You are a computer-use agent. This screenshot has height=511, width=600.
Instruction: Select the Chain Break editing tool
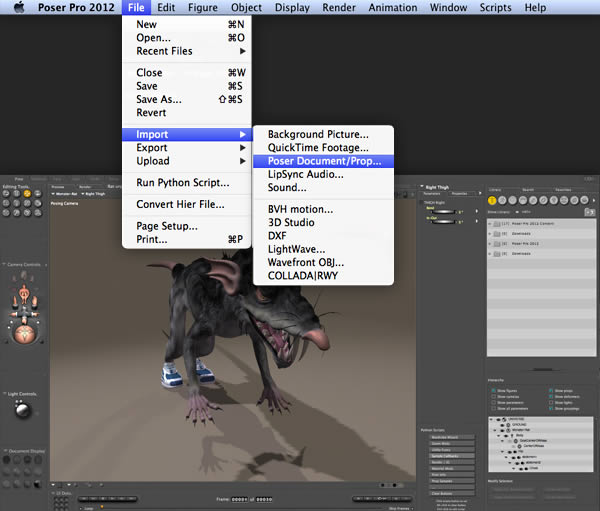pyautogui.click(x=27, y=203)
